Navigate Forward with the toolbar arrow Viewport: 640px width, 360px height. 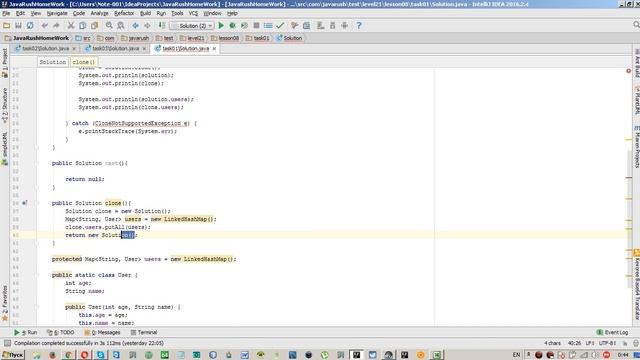pos(147,25)
